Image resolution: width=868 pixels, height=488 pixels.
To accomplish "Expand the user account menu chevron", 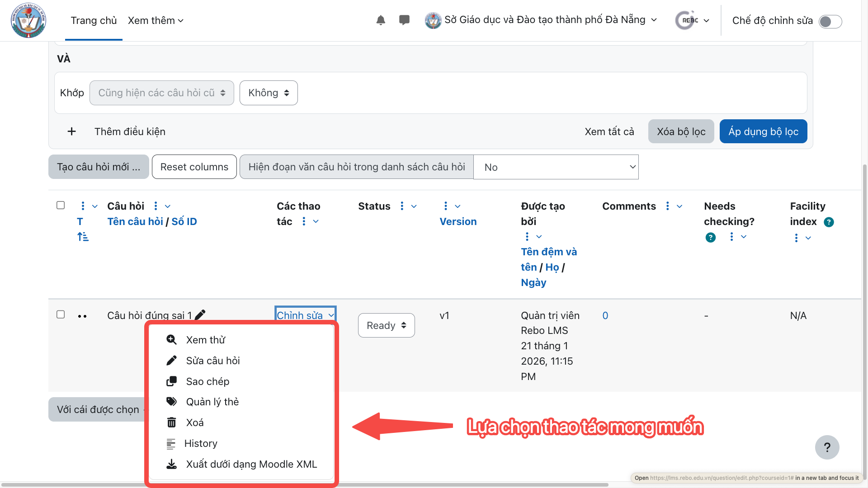I will tap(706, 21).
